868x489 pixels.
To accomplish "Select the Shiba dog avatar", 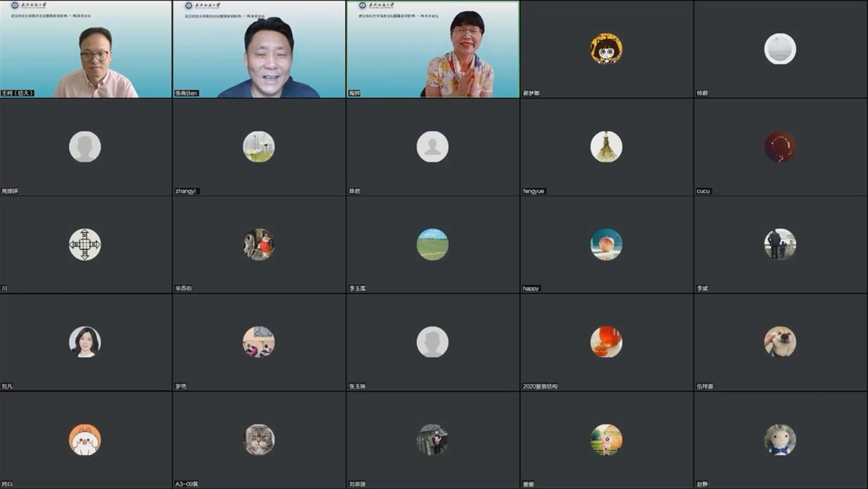I will 780,342.
